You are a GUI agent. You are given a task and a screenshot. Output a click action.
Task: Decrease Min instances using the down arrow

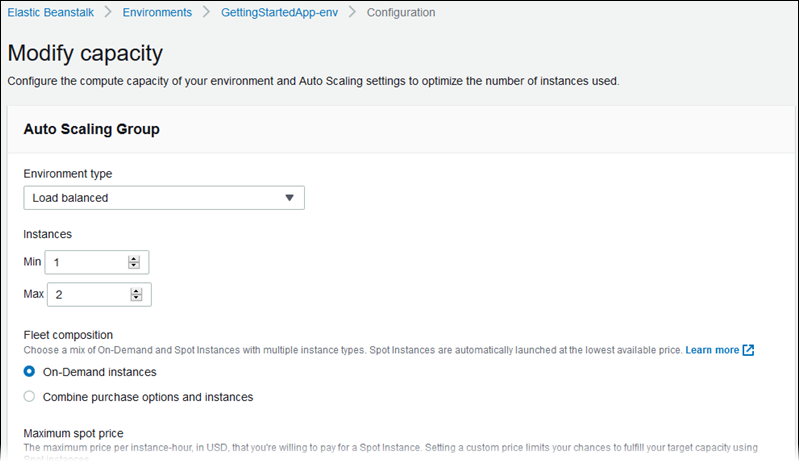(134, 266)
